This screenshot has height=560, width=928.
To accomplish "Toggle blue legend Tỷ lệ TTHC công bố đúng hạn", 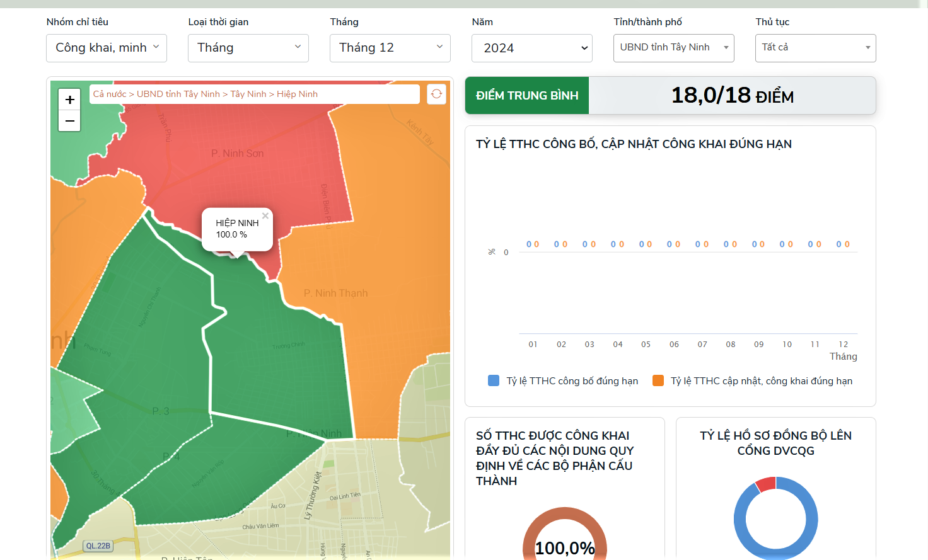I will click(x=563, y=380).
